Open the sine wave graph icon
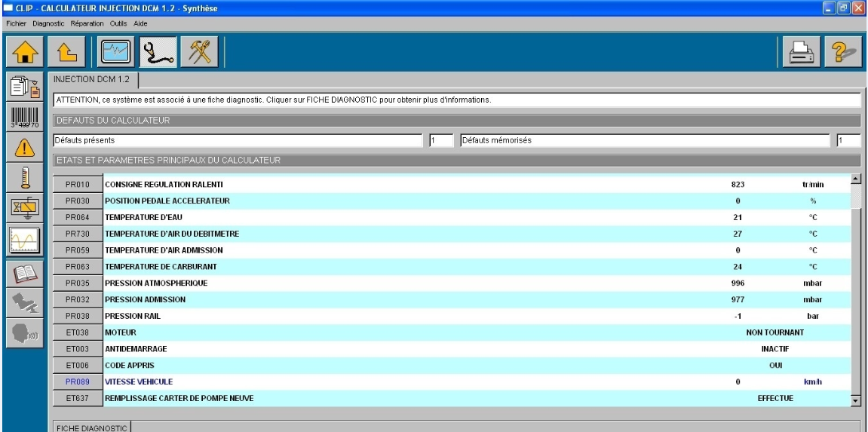This screenshot has width=868, height=432. [25, 240]
